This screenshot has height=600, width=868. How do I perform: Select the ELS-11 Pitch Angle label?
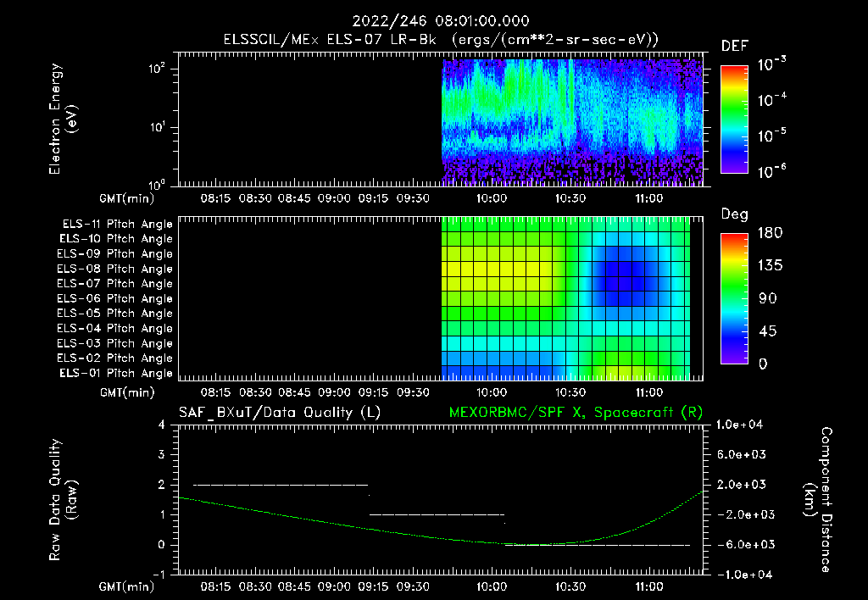[x=117, y=225]
